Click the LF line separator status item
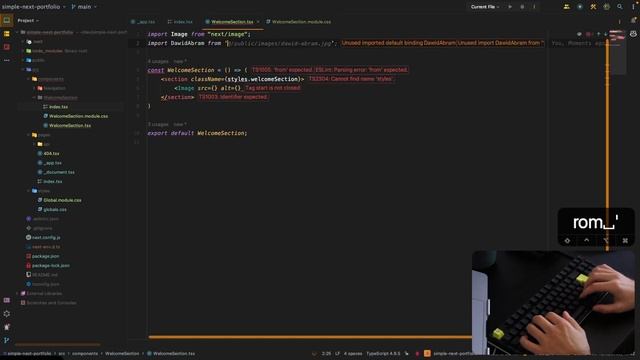Screen dimensions: 640x360 pos(338,353)
